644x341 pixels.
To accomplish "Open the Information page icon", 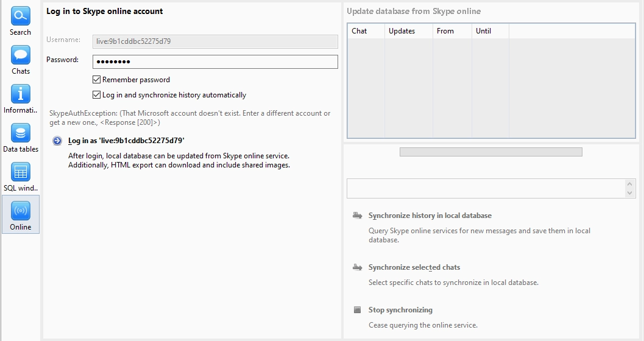I will pos(20,94).
